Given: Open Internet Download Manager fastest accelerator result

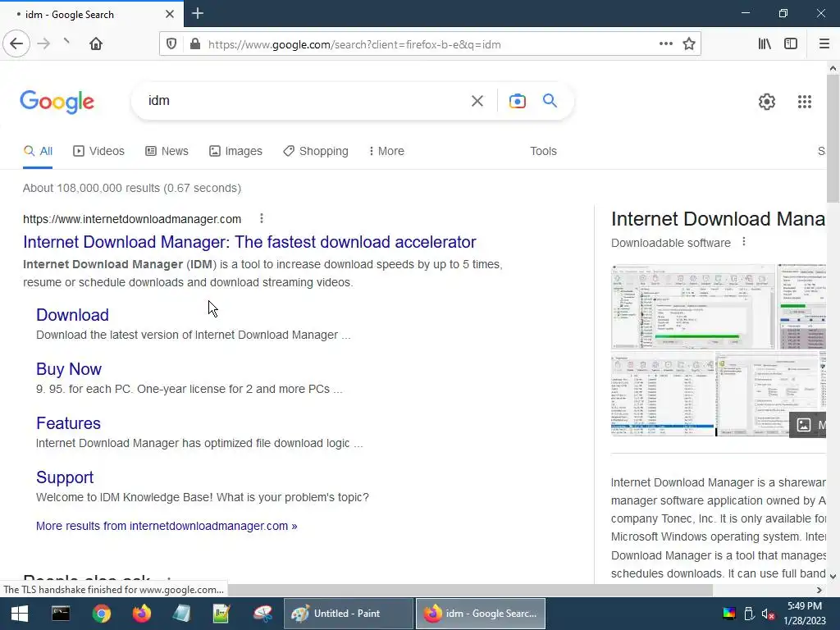Looking at the screenshot, I should coord(249,242).
